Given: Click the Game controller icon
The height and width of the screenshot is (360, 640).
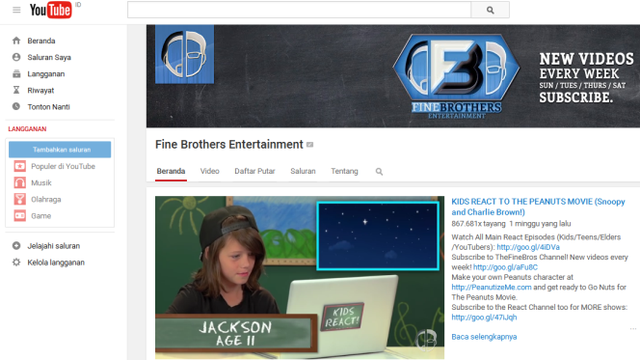Looking at the screenshot, I should pyautogui.click(x=20, y=216).
